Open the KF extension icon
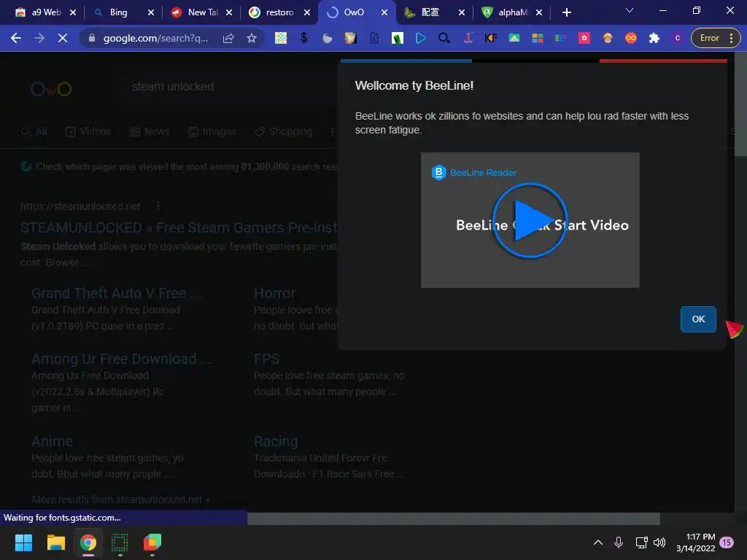Image resolution: width=747 pixels, height=560 pixels. (491, 38)
